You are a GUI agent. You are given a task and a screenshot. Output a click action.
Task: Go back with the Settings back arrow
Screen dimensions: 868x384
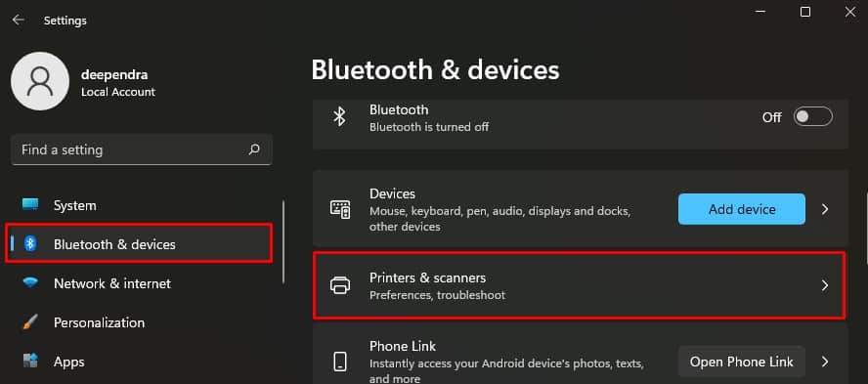(19, 21)
